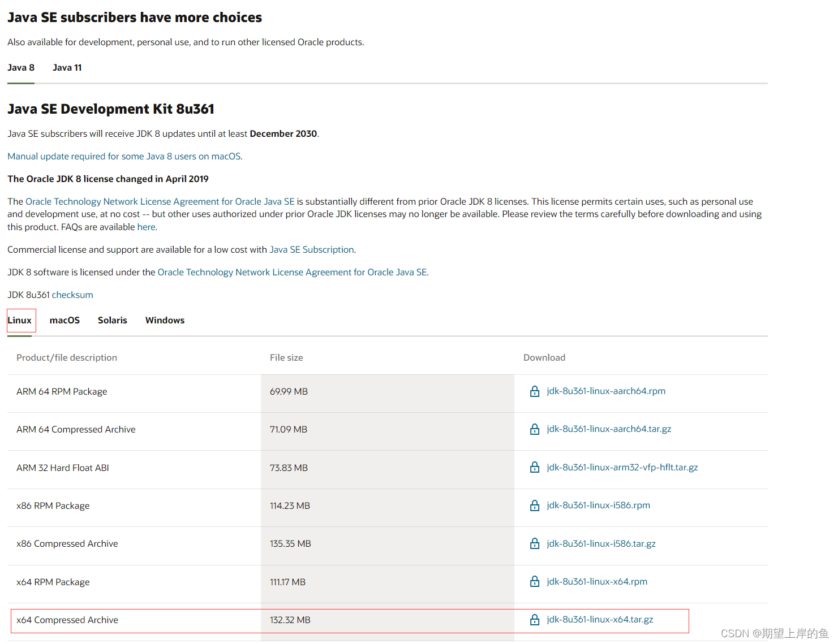Click lock icon beside jdk-8u361-linux-i586.tar.gz
This screenshot has width=838, height=644.
[x=534, y=543]
